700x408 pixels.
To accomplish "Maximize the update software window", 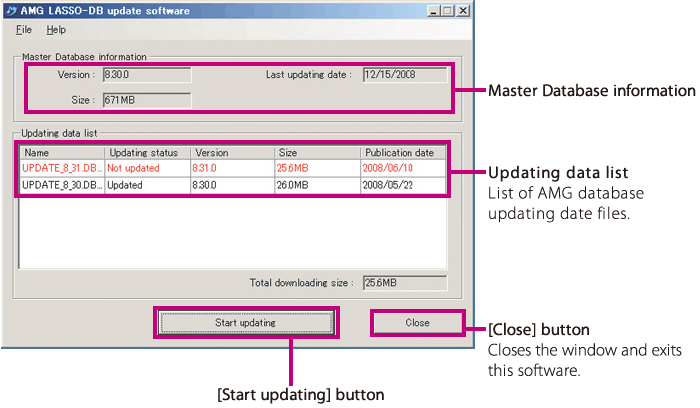I will (446, 10).
